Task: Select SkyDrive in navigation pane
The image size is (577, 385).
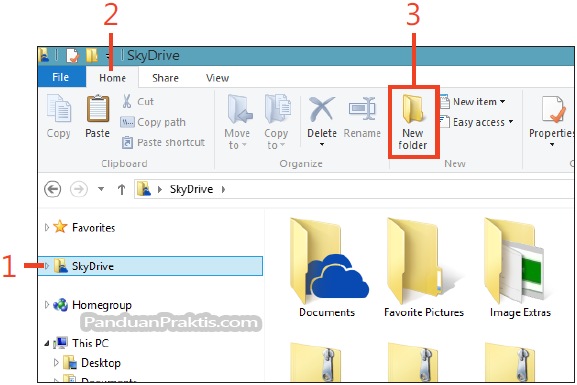Action: (150, 266)
